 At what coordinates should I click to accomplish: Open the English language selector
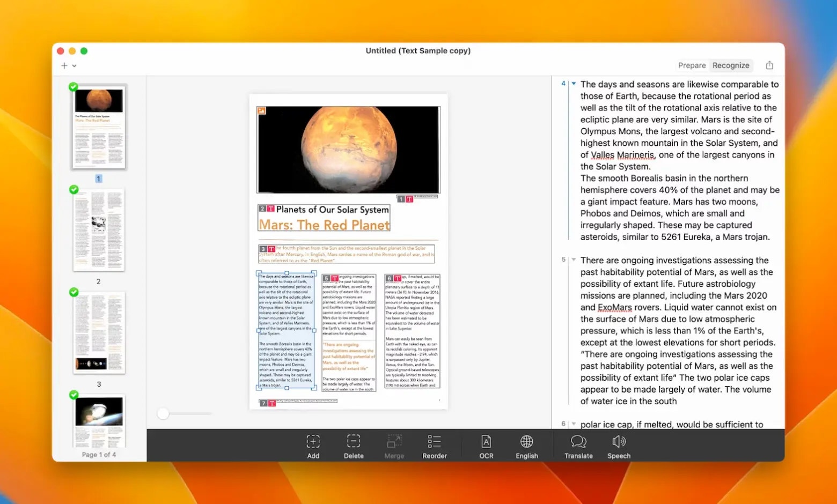pyautogui.click(x=527, y=447)
